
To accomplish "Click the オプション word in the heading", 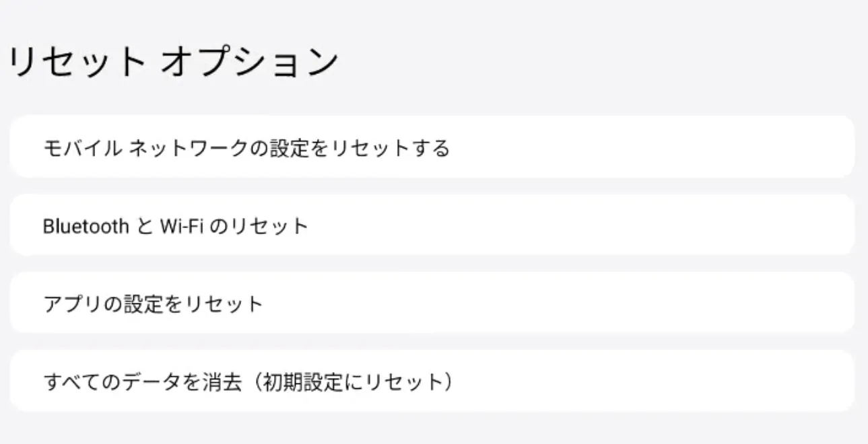I will 249,62.
